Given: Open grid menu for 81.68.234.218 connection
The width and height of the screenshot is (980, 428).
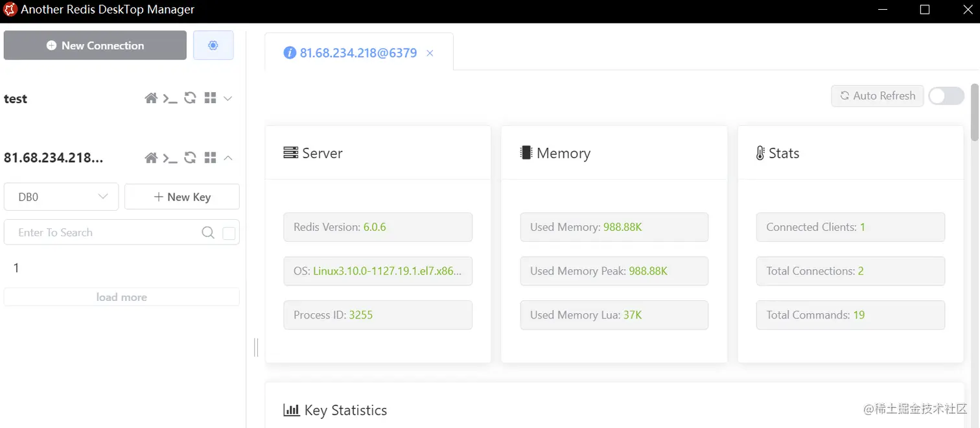Looking at the screenshot, I should click(210, 158).
